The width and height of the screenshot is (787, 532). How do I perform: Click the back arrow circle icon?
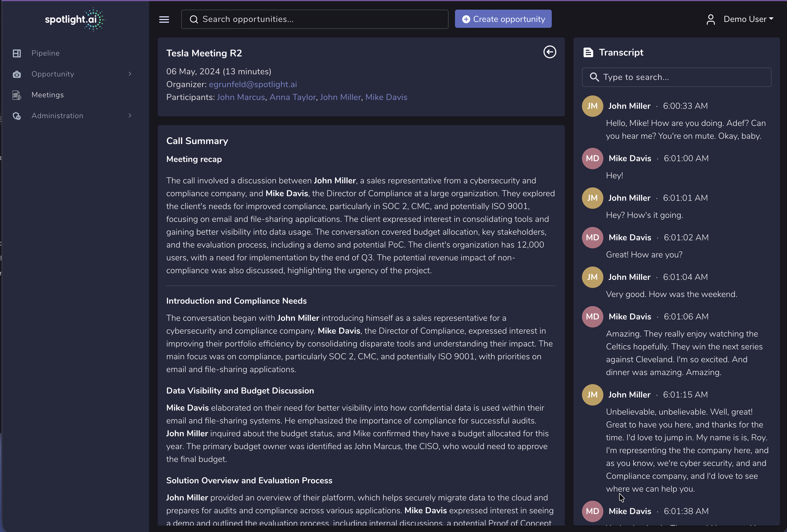549,52
